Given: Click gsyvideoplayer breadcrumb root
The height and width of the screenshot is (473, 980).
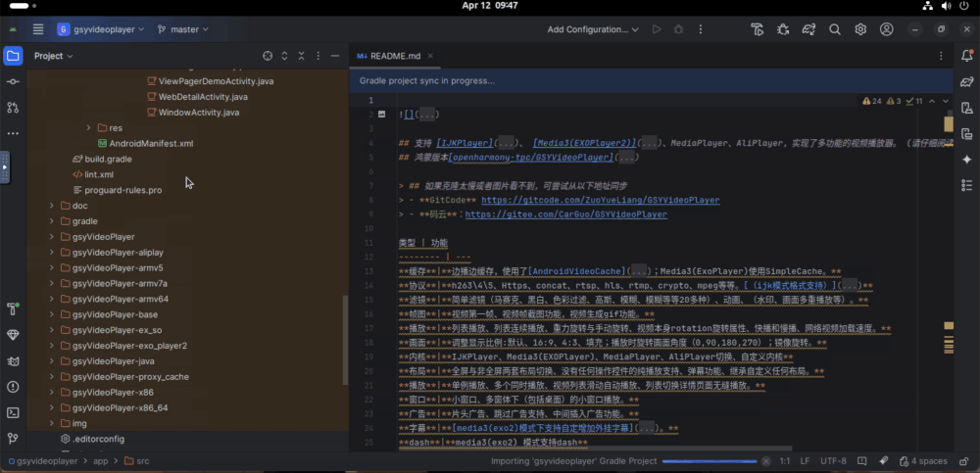Looking at the screenshot, I should (41, 461).
